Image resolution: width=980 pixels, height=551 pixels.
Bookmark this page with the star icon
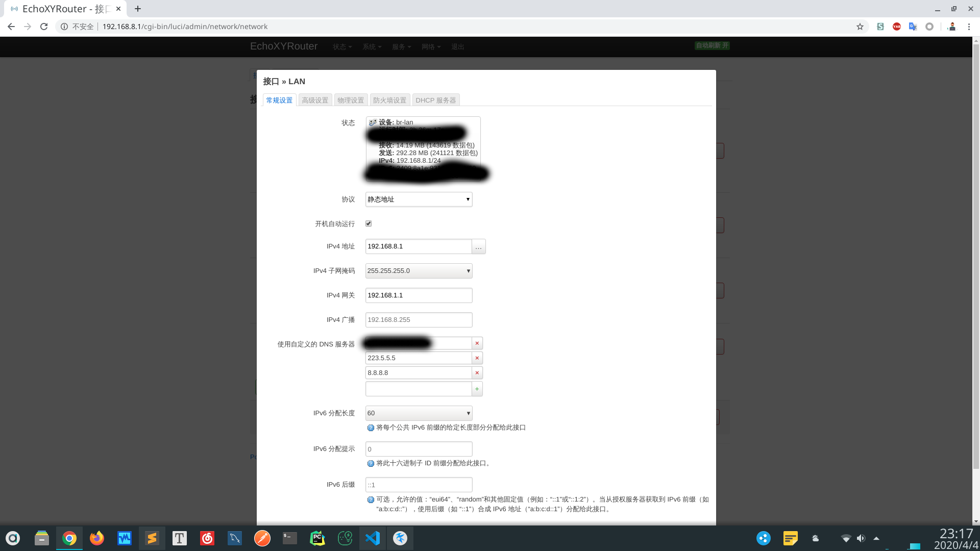click(x=860, y=27)
